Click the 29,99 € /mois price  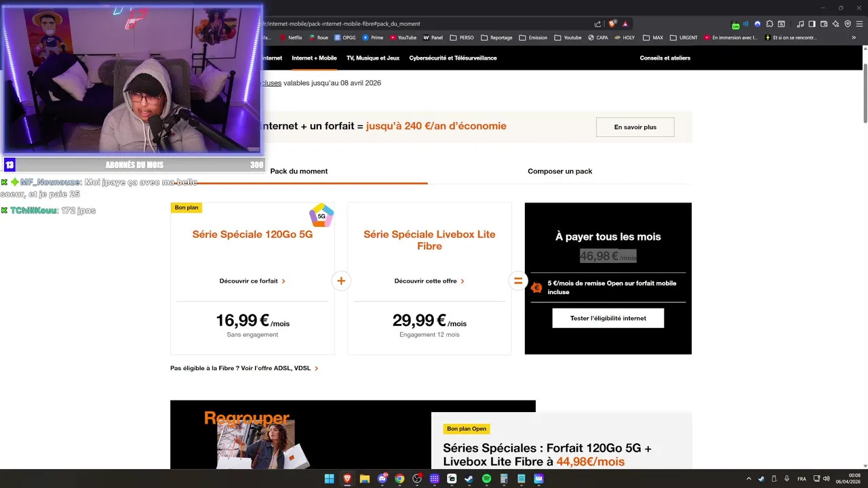[429, 321]
